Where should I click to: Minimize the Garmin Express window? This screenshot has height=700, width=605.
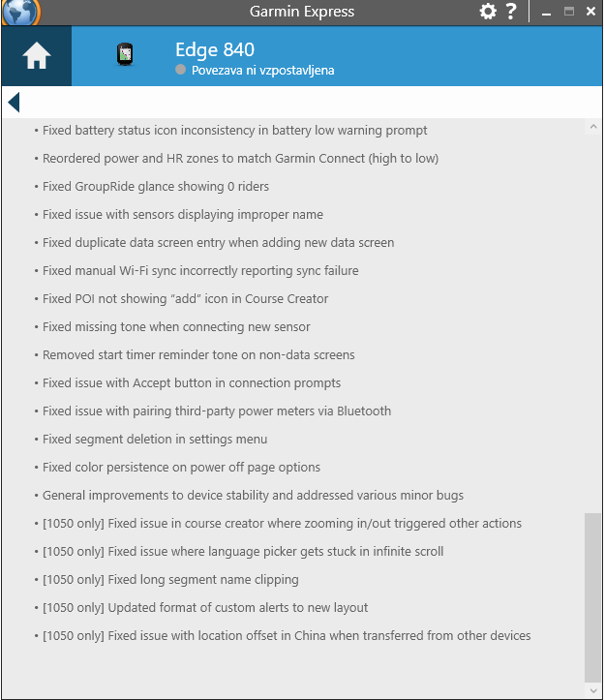[547, 12]
